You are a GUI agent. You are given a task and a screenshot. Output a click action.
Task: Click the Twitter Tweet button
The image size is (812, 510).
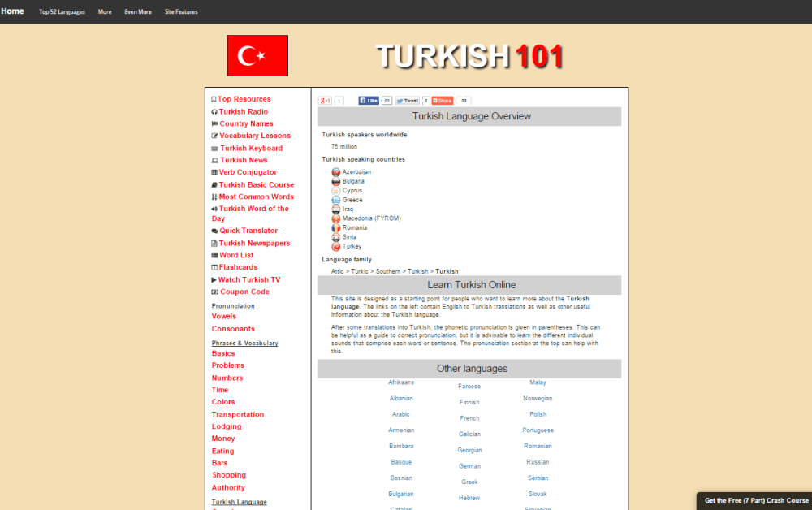tap(408, 101)
